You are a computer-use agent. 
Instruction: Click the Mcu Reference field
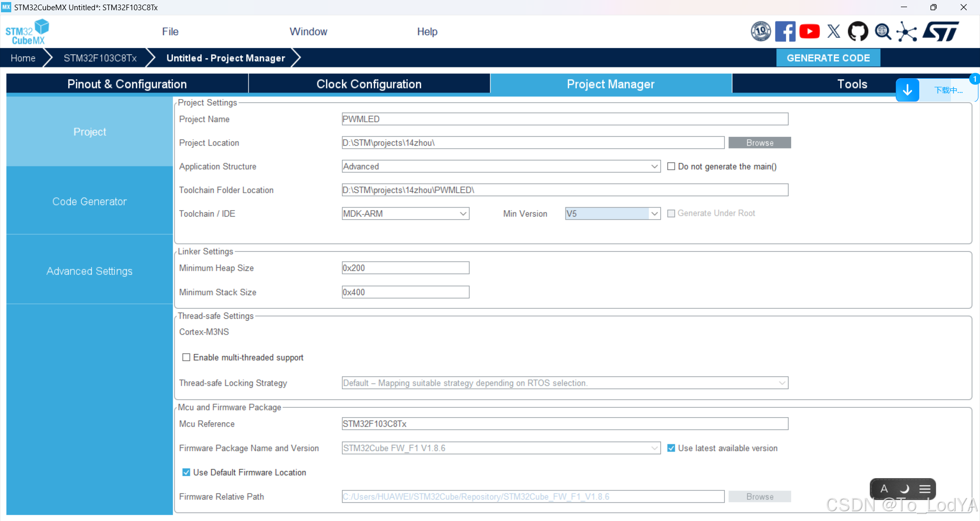(565, 424)
